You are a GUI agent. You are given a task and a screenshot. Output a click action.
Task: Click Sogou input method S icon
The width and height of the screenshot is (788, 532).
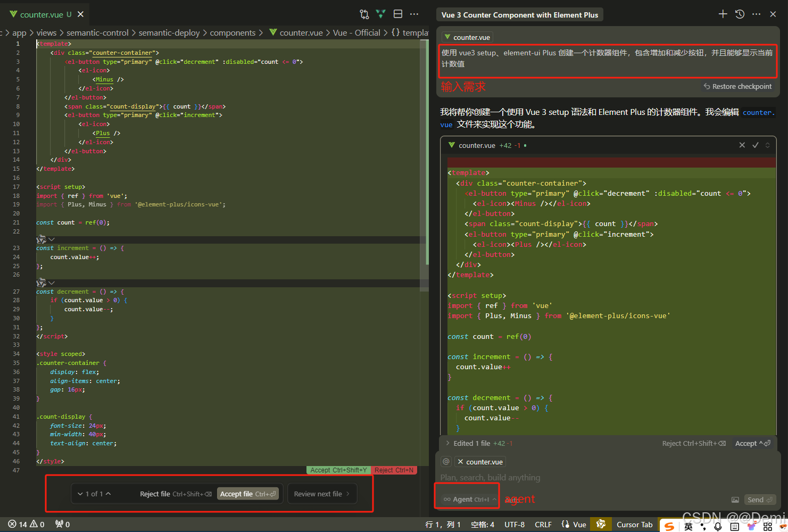click(669, 526)
